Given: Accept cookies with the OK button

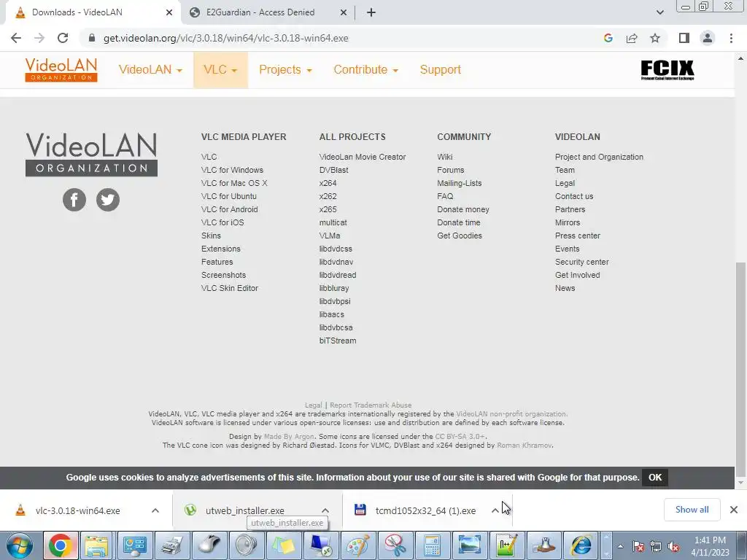Looking at the screenshot, I should click(655, 478).
